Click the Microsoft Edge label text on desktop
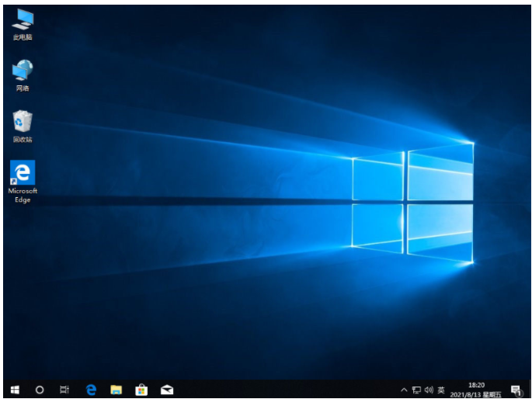The width and height of the screenshot is (532, 399). tap(23, 195)
